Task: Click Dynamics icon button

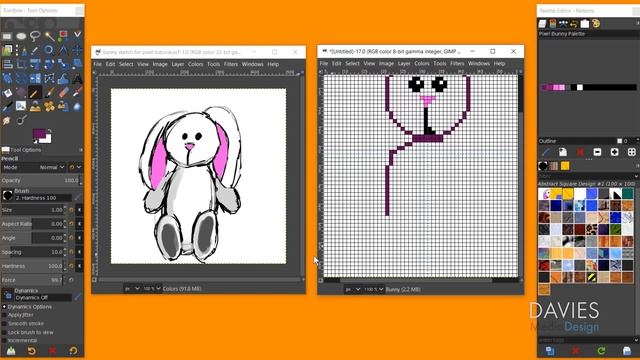Action: tap(7, 295)
